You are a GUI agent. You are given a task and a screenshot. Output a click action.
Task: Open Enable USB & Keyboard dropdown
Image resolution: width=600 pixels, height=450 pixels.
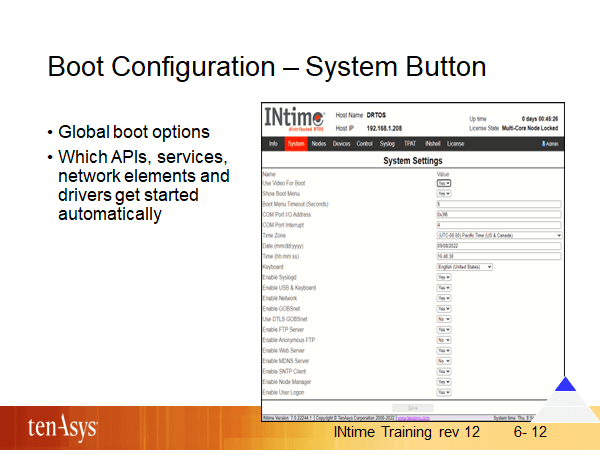coord(444,288)
